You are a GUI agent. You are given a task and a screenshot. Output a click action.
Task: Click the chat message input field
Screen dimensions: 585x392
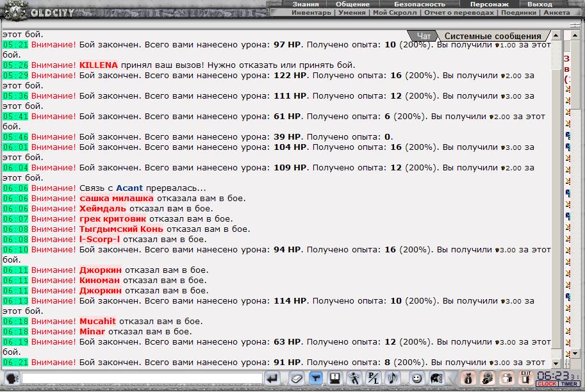tap(142, 379)
